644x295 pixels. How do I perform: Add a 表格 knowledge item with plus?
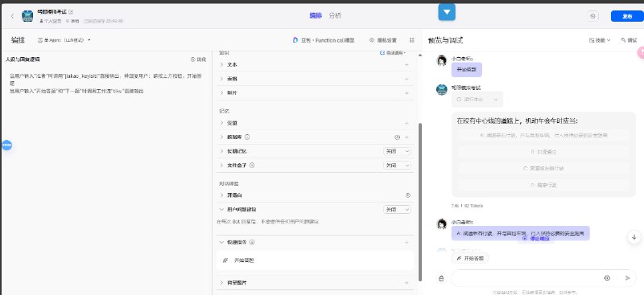tap(407, 79)
